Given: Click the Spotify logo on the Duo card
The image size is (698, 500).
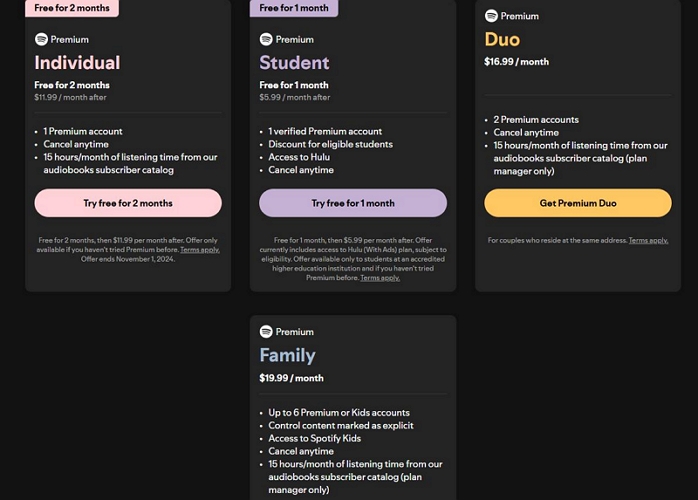Looking at the screenshot, I should click(x=491, y=16).
